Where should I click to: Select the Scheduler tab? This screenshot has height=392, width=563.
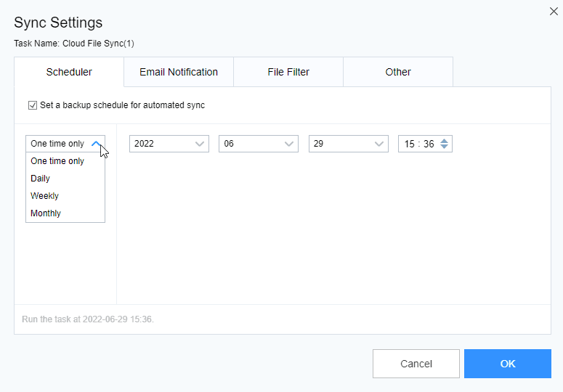[69, 72]
